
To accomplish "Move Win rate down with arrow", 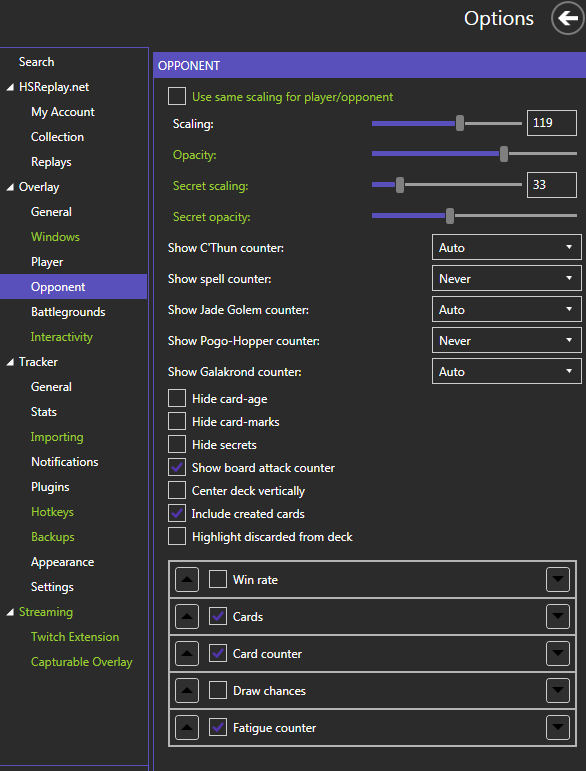I will pyautogui.click(x=557, y=580).
